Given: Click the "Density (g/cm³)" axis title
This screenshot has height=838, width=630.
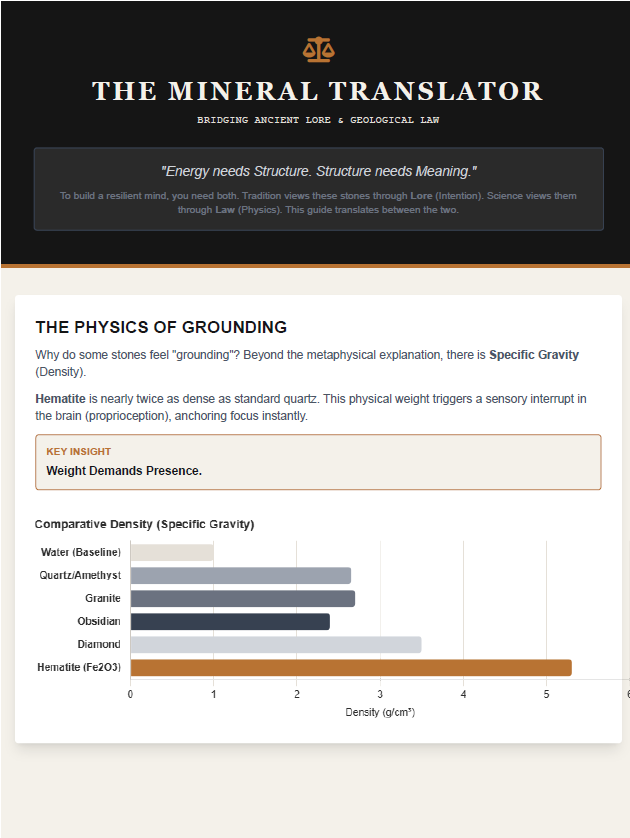Looking at the screenshot, I should click(380, 712).
